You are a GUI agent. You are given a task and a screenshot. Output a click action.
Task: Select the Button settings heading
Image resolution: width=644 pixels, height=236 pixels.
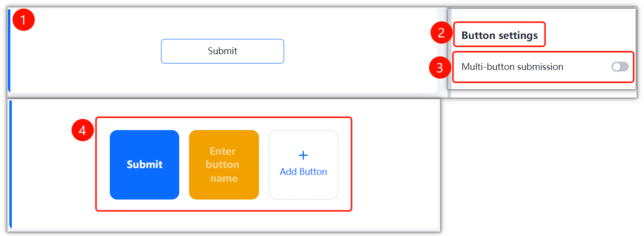500,35
